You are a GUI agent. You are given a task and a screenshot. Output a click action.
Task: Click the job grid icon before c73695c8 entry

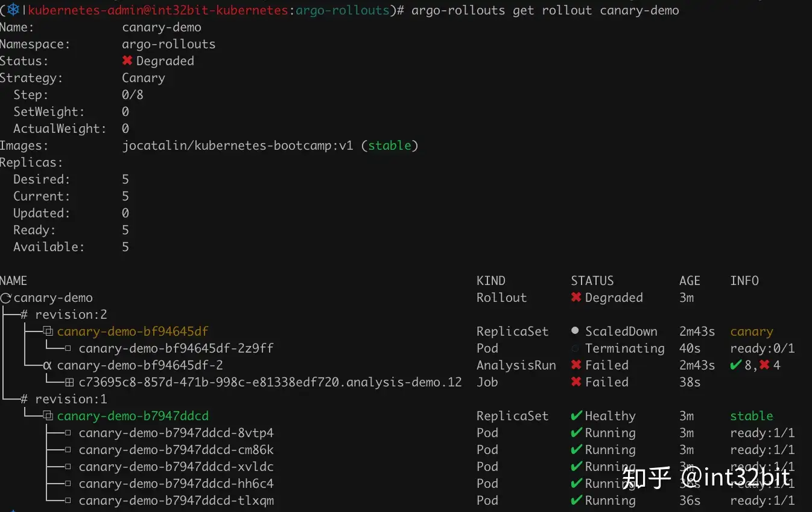pyautogui.click(x=69, y=382)
